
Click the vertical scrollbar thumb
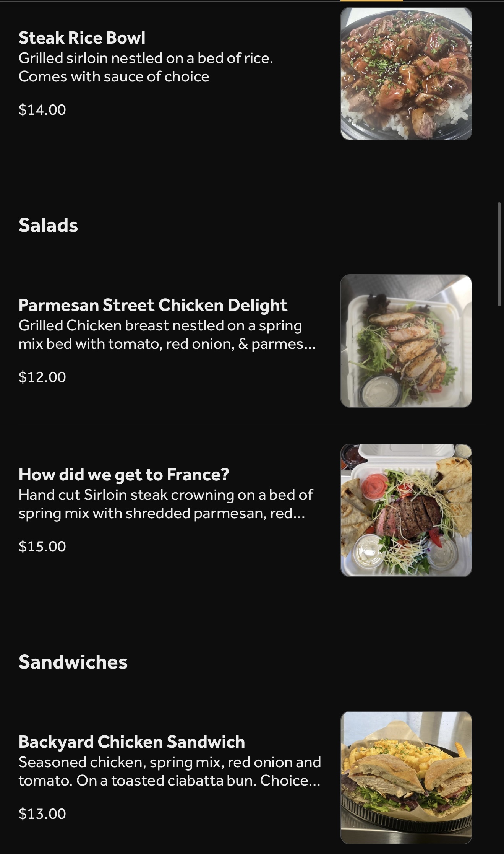point(499,254)
